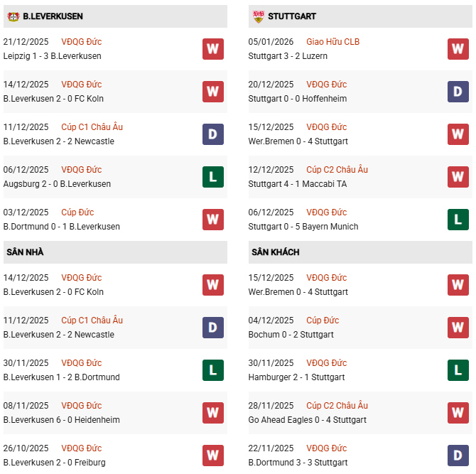This screenshot has height=474, width=476.
Task: Open match Wer.Bremen 0 - 4 Stuttgart under Sân Khách
Action: [x=298, y=292]
